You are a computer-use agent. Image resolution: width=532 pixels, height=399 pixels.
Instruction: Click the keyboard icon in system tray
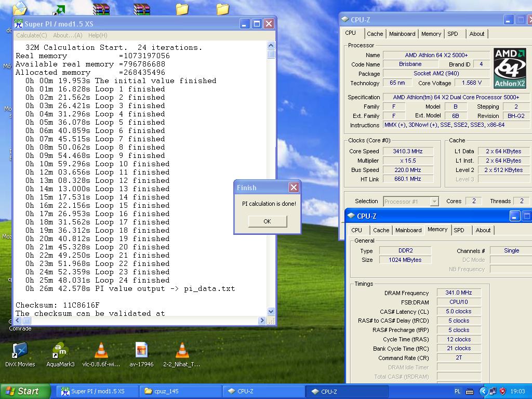pyautogui.click(x=470, y=392)
